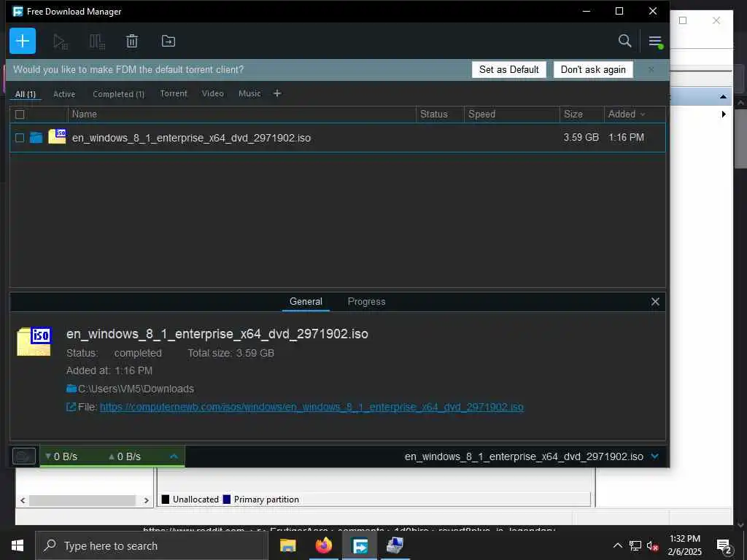Dismiss the default torrent client banner

click(x=651, y=69)
